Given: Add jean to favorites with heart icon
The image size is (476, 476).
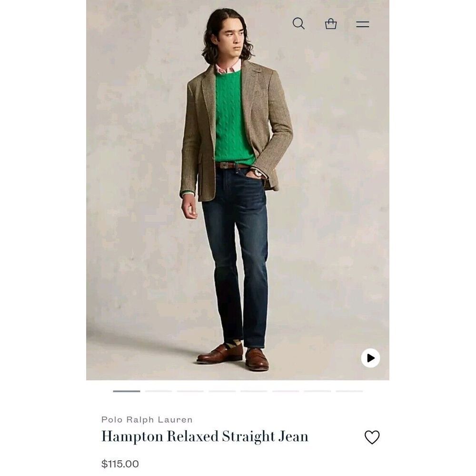Looking at the screenshot, I should pyautogui.click(x=372, y=437).
